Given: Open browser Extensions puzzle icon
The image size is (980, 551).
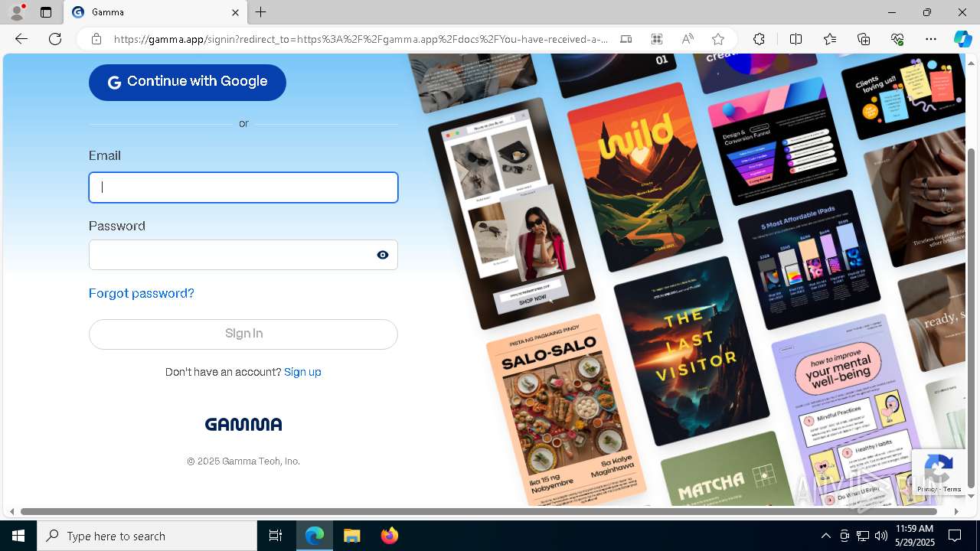Looking at the screenshot, I should coord(759,39).
